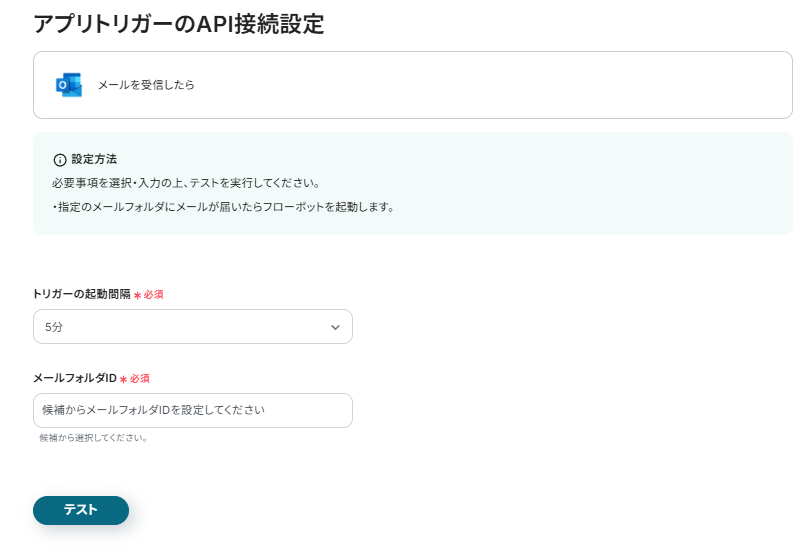This screenshot has width=810, height=553.
Task: Click the メールフォルダID field label
Action: pyautogui.click(x=75, y=378)
